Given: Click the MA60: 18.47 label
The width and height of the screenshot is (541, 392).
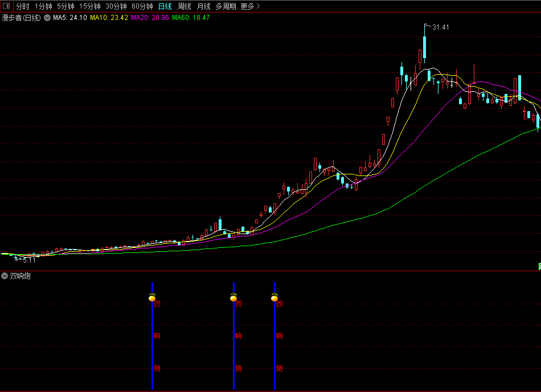Looking at the screenshot, I should pos(191,18).
